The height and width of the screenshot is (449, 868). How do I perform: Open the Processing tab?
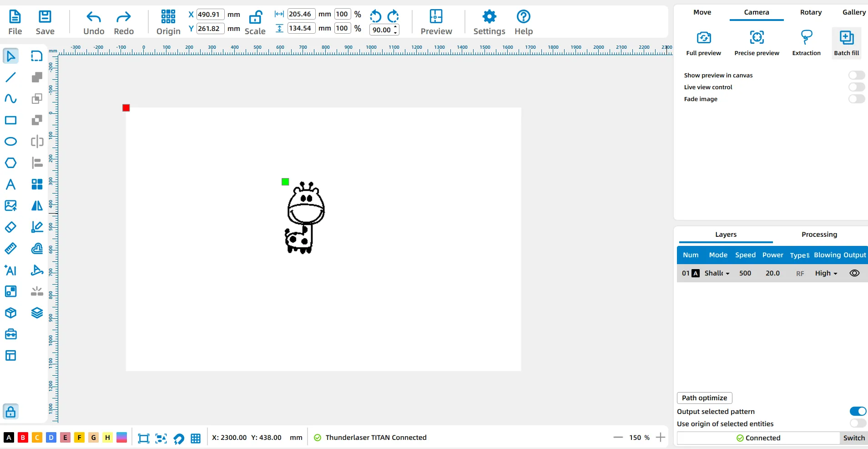(819, 235)
